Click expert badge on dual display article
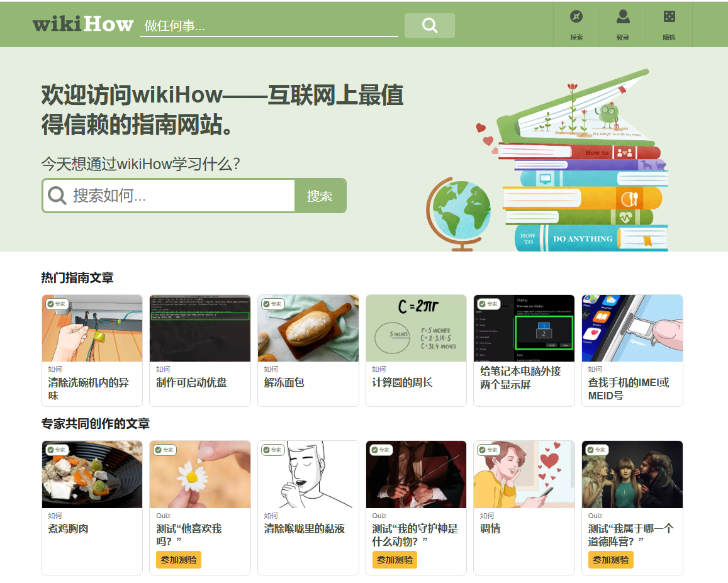This screenshot has height=583, width=728. pyautogui.click(x=488, y=304)
